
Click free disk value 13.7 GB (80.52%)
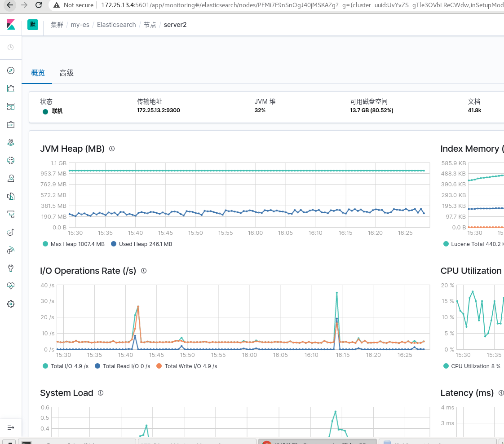coord(371,110)
